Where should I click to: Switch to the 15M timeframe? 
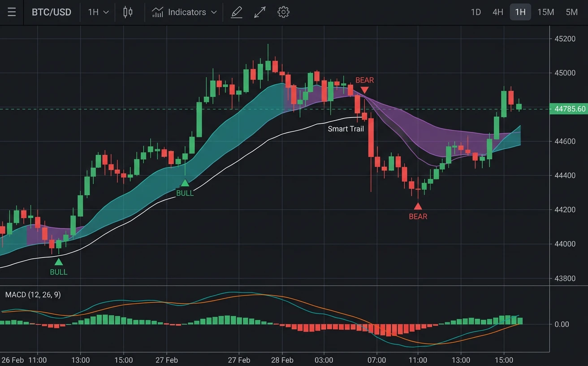545,12
